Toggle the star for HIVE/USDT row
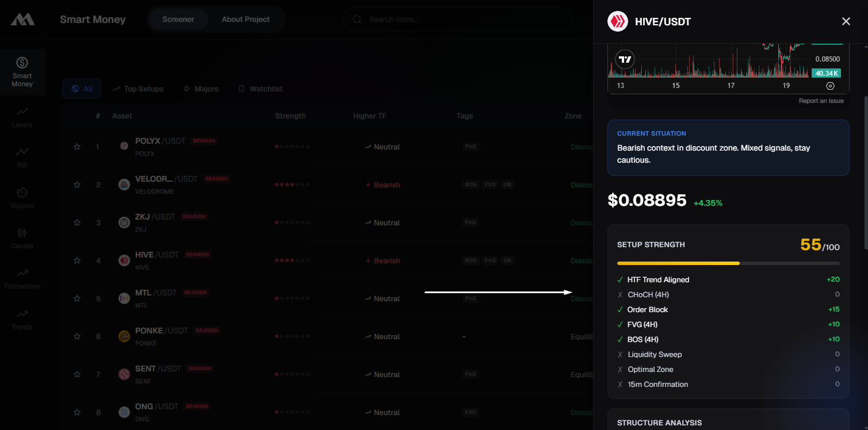Viewport: 868px width, 430px height. [77, 261]
